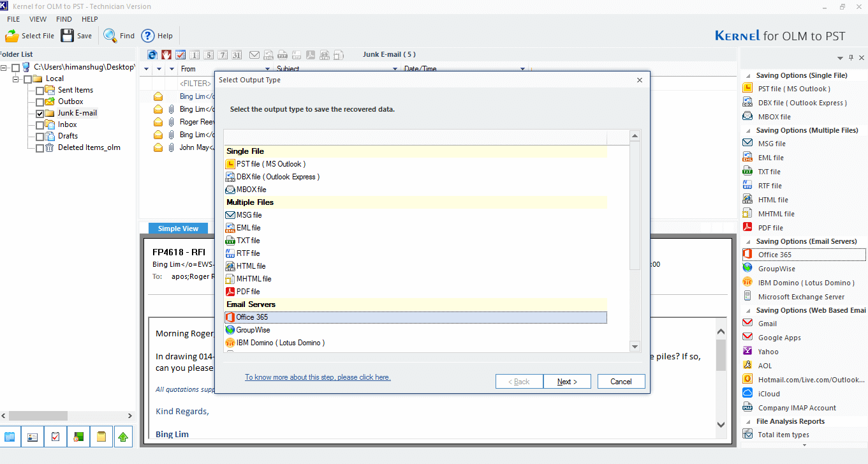The image size is (868, 464).
Task: Switch to the Simple View tab
Action: 178,228
